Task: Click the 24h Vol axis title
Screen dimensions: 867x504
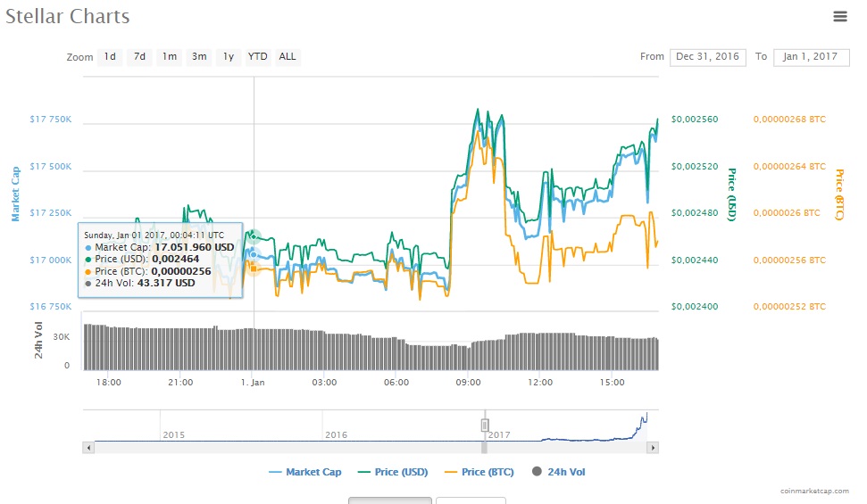Action: click(38, 340)
